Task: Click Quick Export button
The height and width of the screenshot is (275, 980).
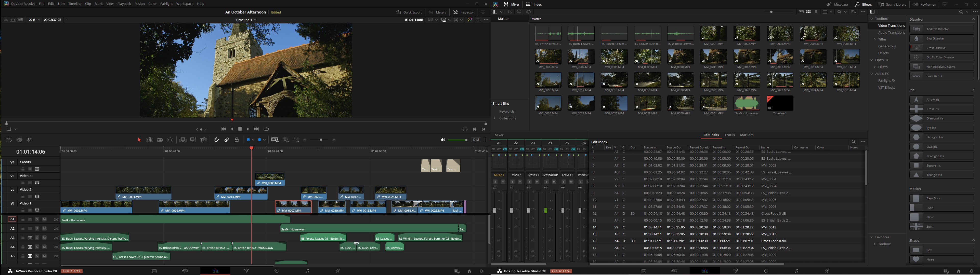Action: pyautogui.click(x=409, y=12)
